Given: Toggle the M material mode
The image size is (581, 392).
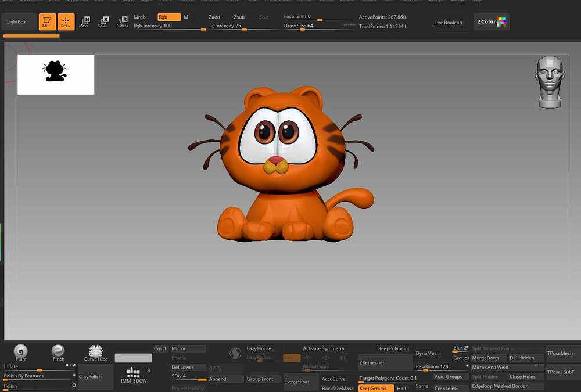Looking at the screenshot, I should point(186,17).
